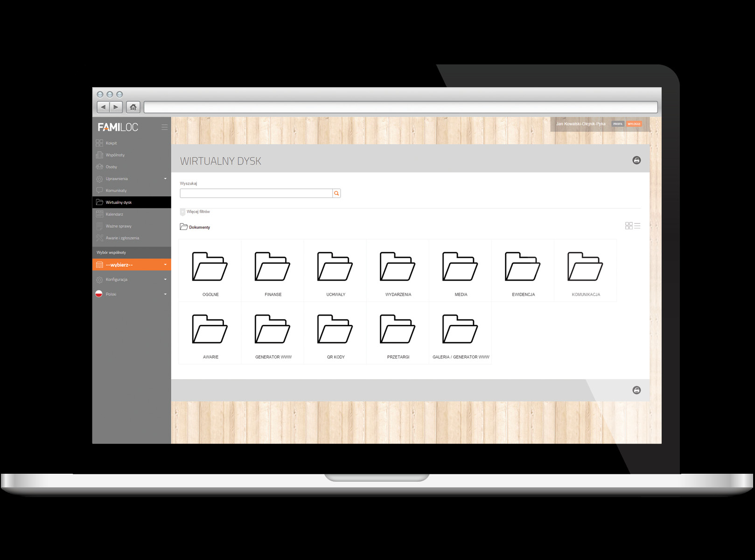The width and height of the screenshot is (755, 560).
Task: Click the FAMILOC logo
Action: click(x=118, y=127)
